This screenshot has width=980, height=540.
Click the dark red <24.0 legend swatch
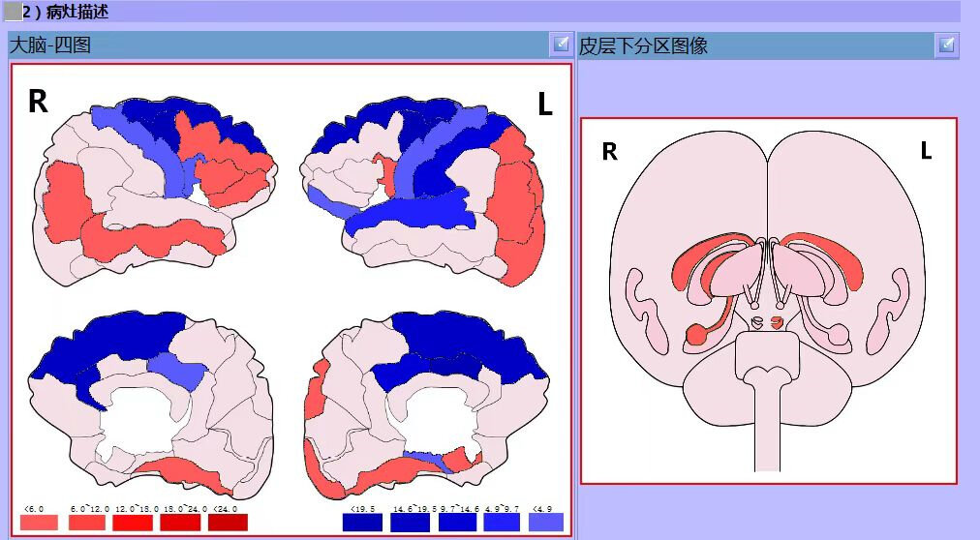[x=229, y=523]
